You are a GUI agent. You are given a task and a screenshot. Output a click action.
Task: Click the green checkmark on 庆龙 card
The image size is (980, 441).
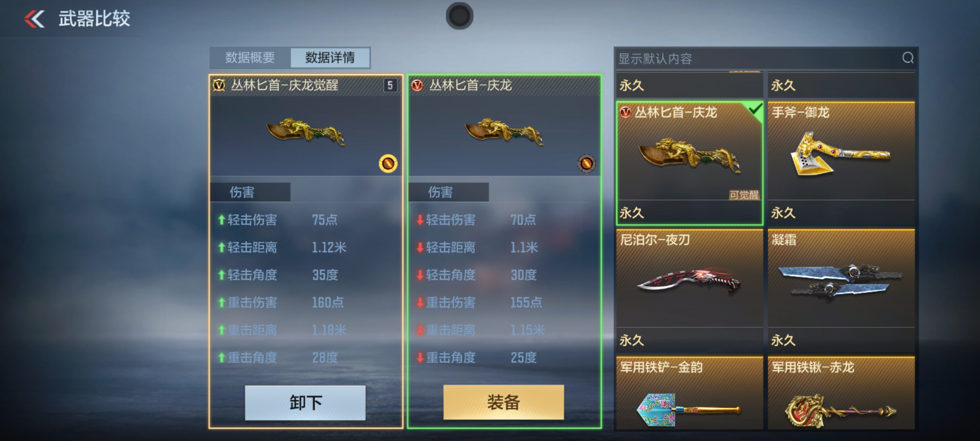pos(755,110)
